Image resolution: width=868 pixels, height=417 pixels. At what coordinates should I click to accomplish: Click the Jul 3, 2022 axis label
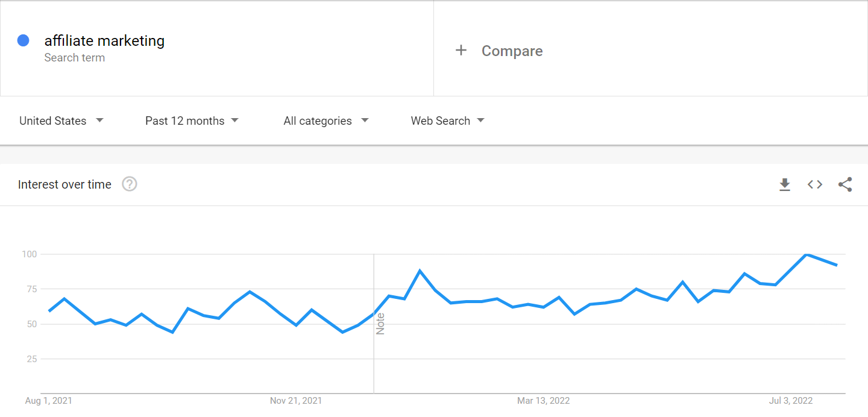click(x=791, y=401)
